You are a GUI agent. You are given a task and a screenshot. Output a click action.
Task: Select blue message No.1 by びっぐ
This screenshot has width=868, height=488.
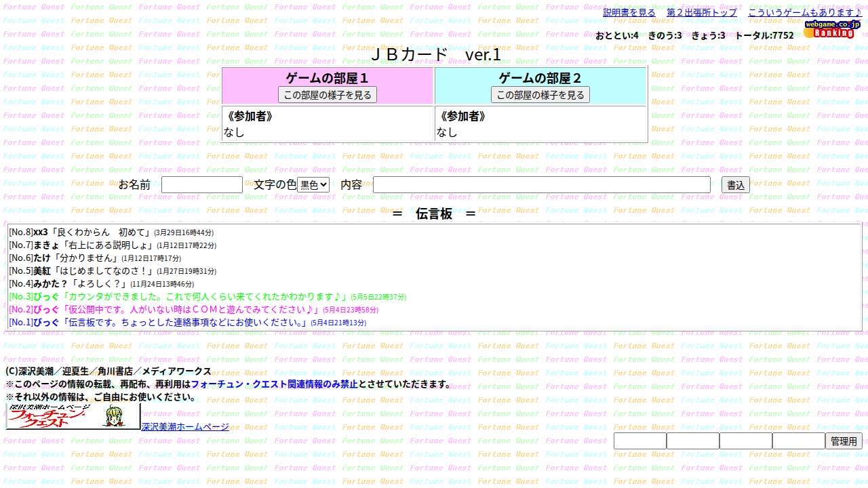tap(187, 323)
